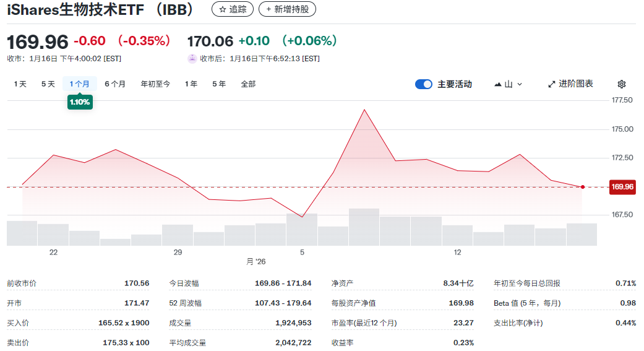644x351 pixels.
Task: Show the 全部 full history range
Action: [x=248, y=84]
